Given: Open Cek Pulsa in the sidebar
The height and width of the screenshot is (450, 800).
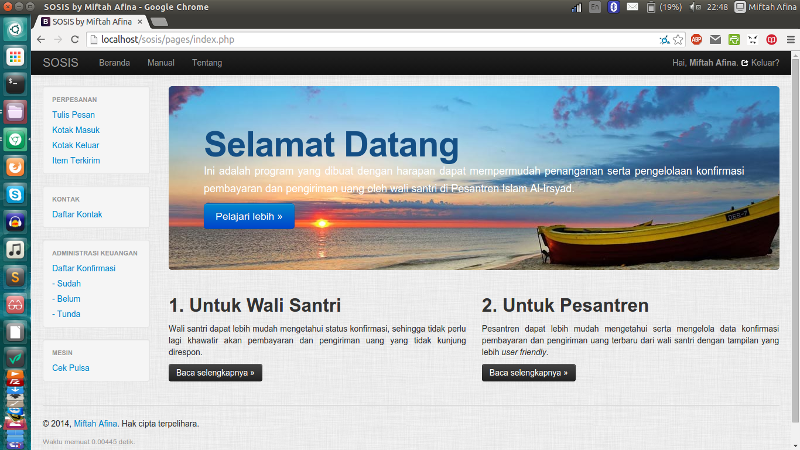Looking at the screenshot, I should (70, 368).
